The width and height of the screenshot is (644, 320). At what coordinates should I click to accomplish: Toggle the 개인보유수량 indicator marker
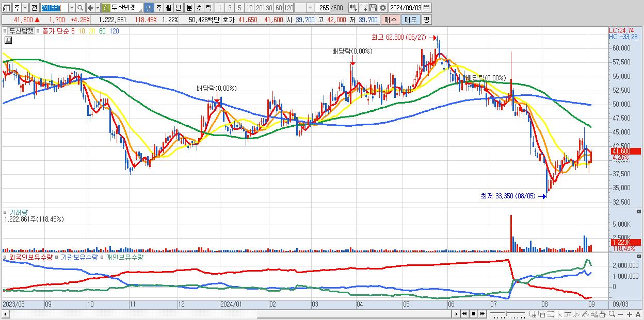102,257
